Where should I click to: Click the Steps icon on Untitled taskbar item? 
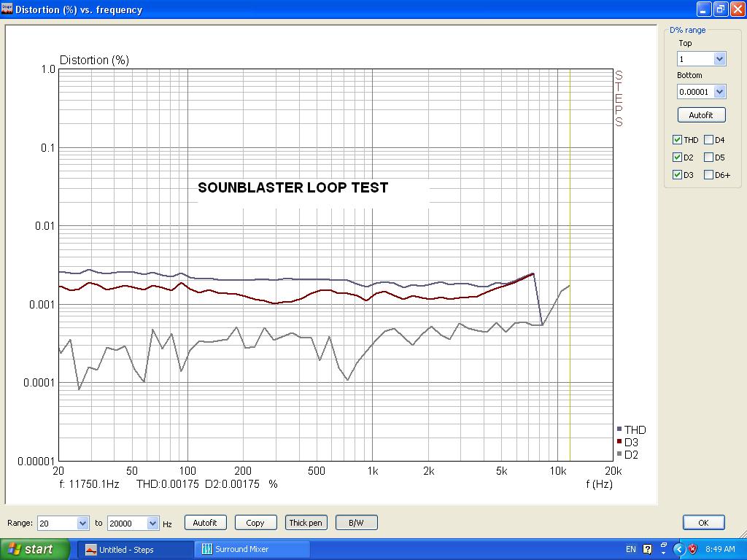tap(90, 550)
